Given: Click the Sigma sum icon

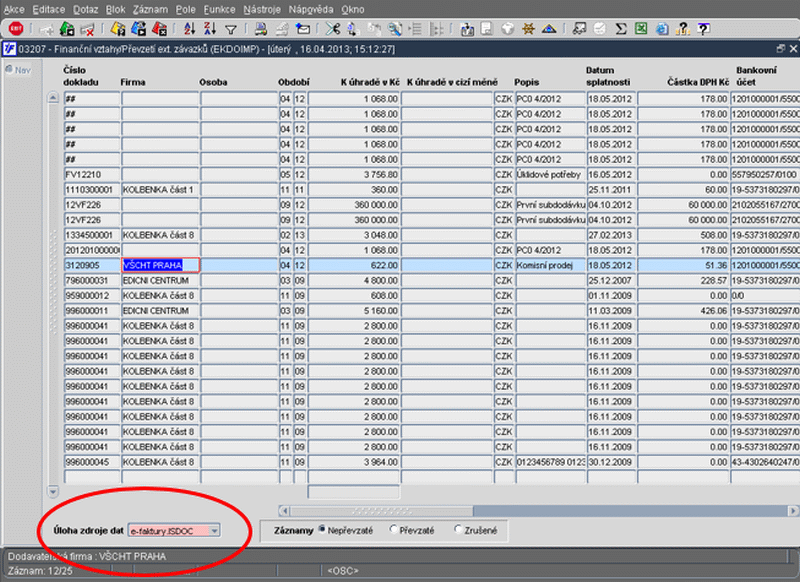Looking at the screenshot, I should 621,29.
